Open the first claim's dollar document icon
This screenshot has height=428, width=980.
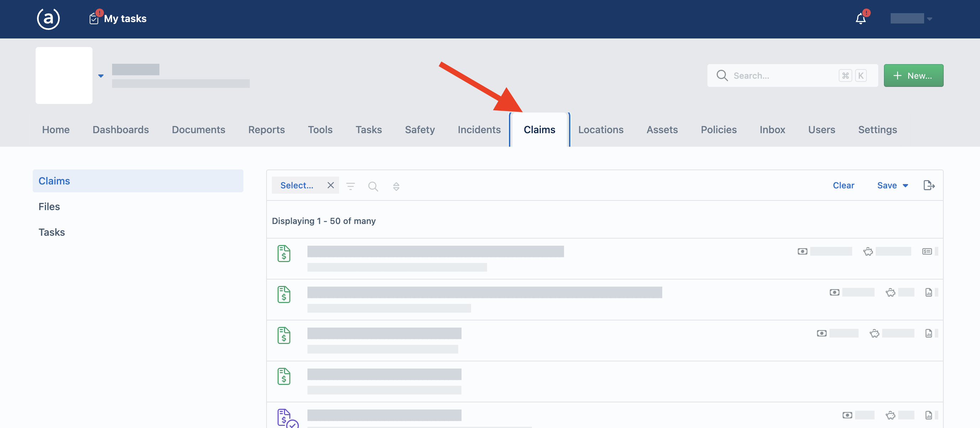[284, 254]
